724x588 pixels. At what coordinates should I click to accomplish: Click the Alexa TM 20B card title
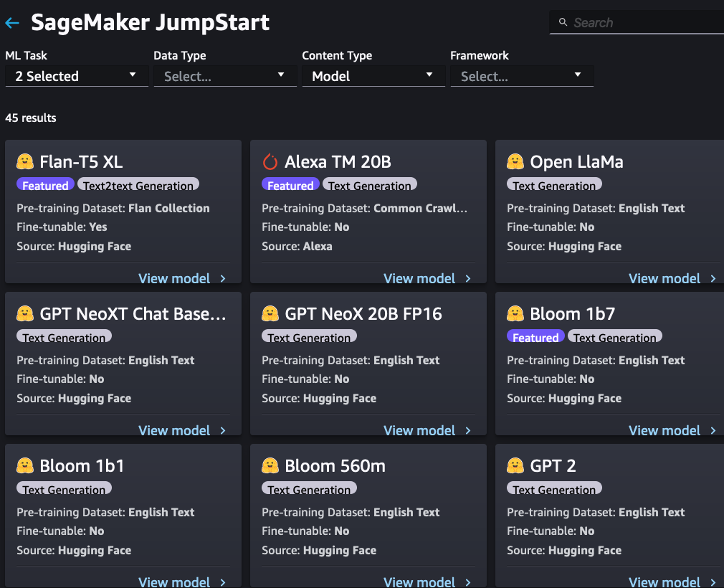338,162
